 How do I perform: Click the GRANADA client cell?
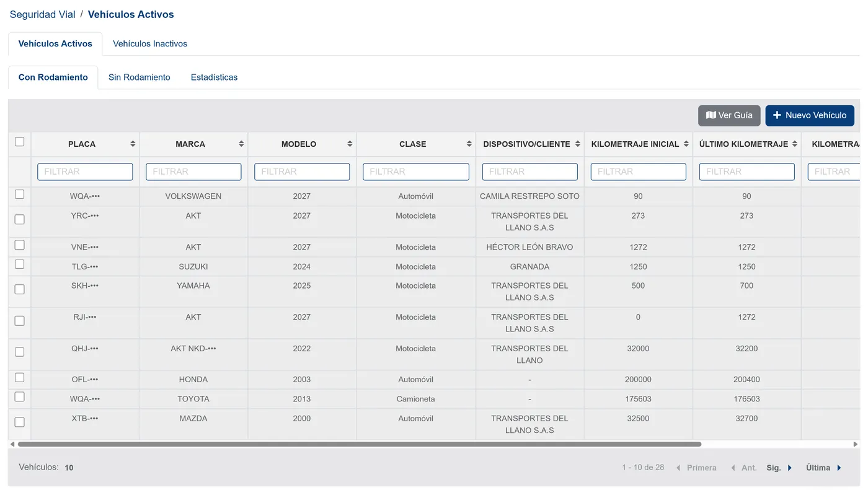click(x=529, y=266)
